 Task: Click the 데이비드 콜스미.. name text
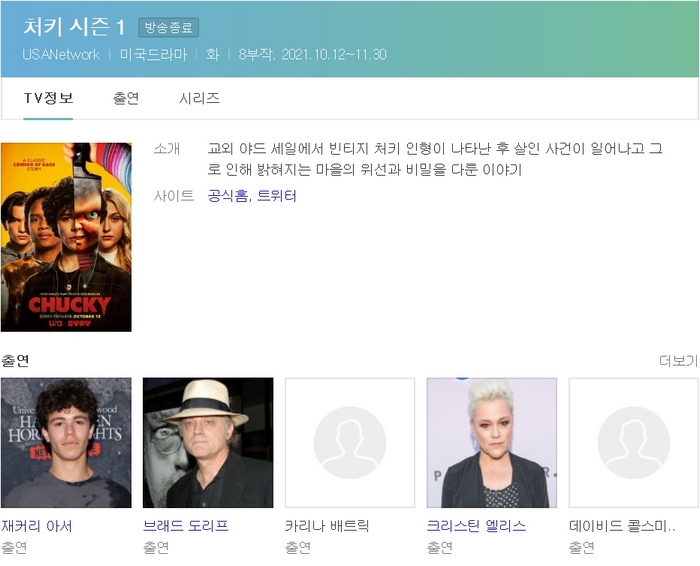tap(622, 526)
